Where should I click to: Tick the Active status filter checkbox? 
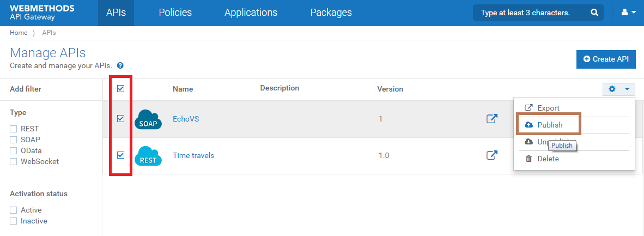[14, 210]
